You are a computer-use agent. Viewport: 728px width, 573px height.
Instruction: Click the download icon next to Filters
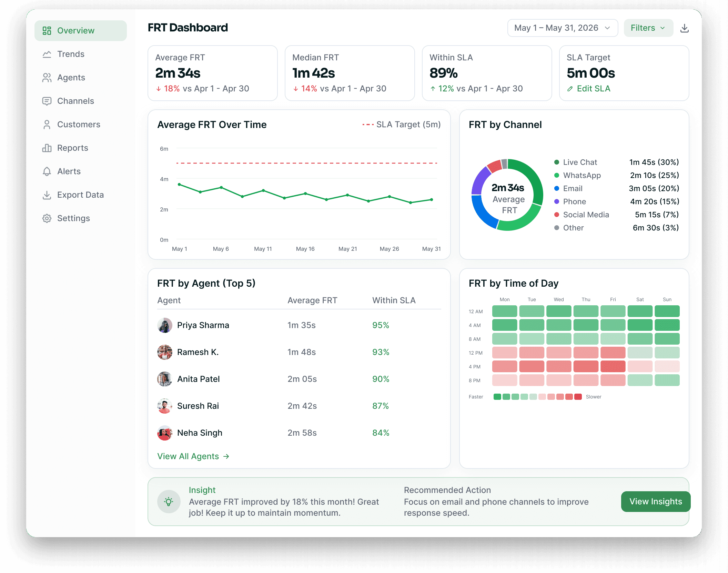click(685, 28)
